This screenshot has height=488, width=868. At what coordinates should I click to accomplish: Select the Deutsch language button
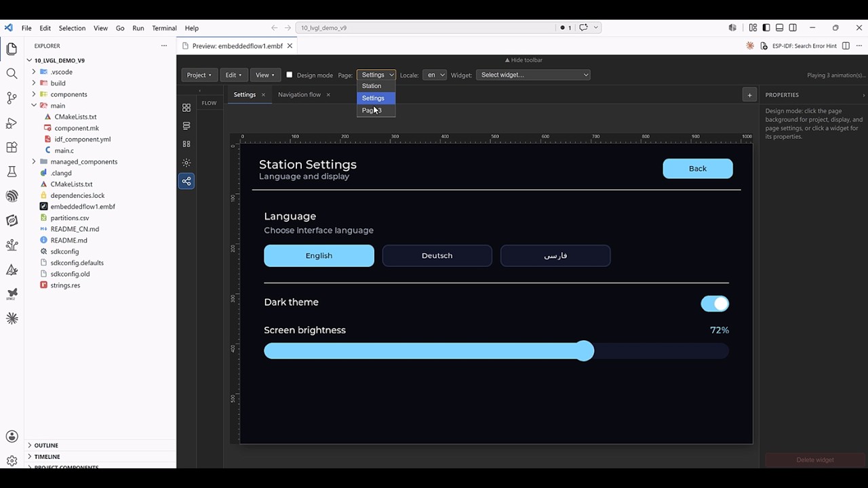pyautogui.click(x=437, y=256)
